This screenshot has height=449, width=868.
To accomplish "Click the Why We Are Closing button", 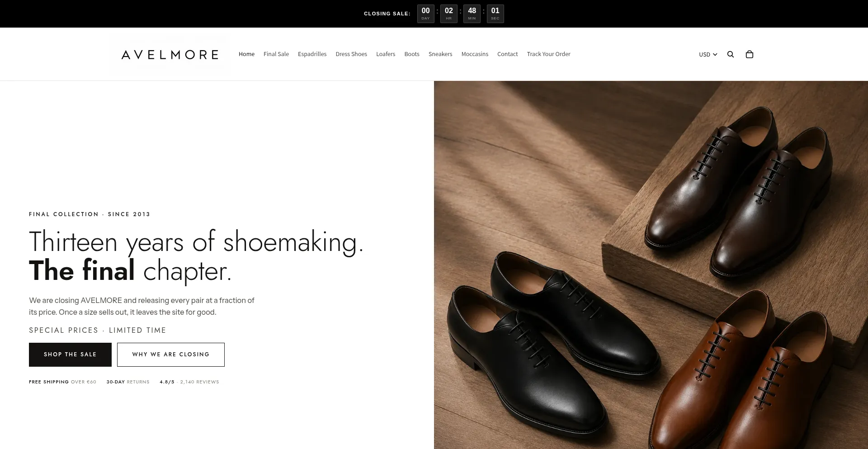I will pyautogui.click(x=171, y=354).
